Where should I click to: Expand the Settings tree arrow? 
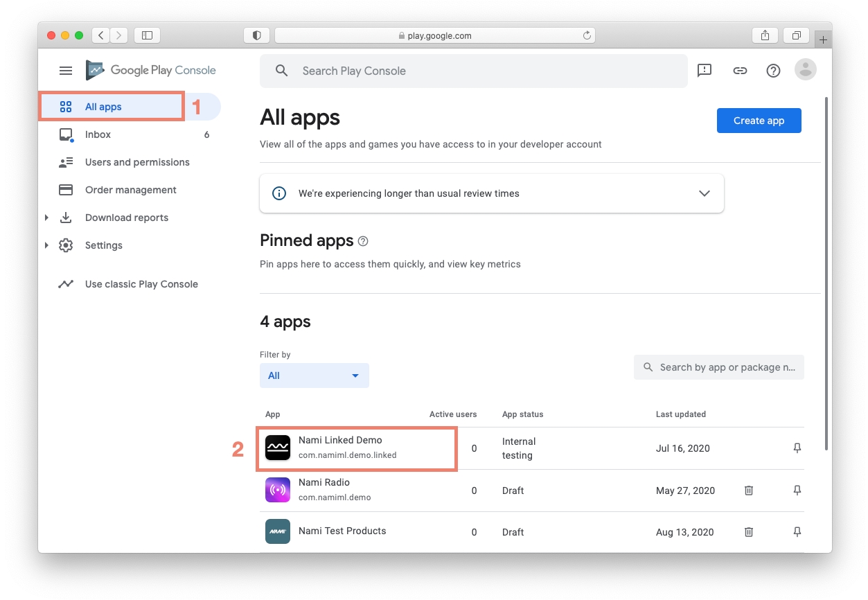(x=46, y=245)
